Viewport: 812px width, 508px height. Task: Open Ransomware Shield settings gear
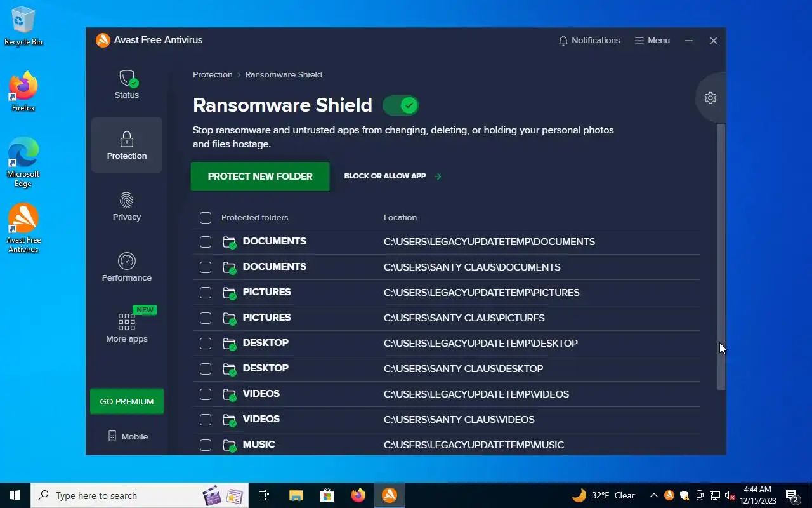click(710, 98)
